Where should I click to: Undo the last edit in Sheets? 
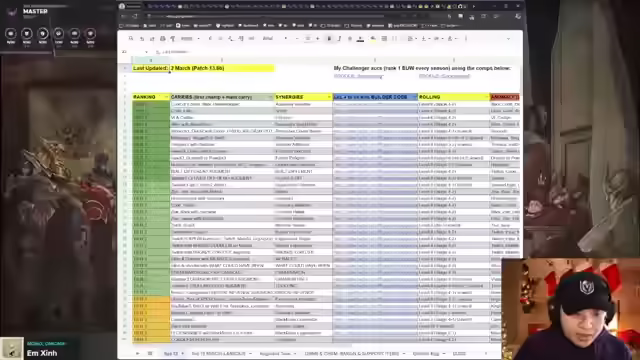(142, 38)
